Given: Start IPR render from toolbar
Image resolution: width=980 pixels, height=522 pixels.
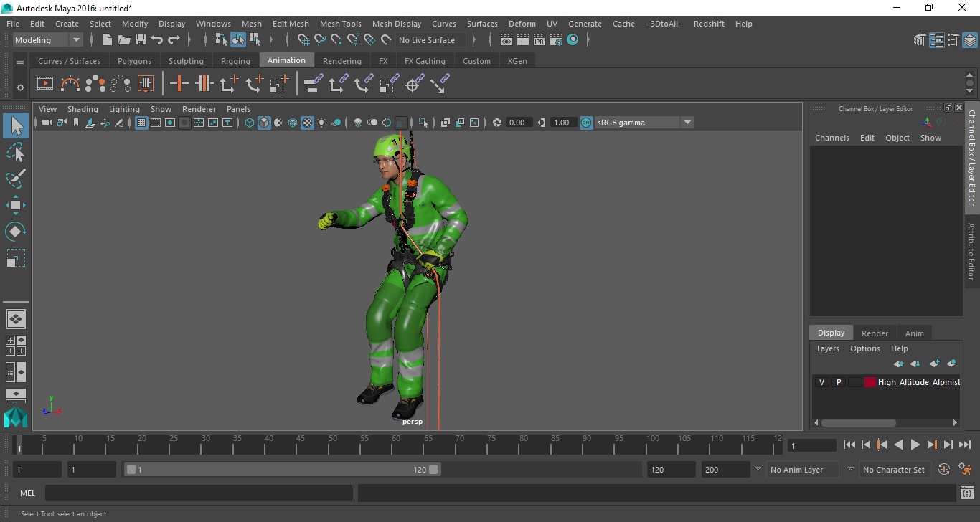Looking at the screenshot, I should 540,40.
